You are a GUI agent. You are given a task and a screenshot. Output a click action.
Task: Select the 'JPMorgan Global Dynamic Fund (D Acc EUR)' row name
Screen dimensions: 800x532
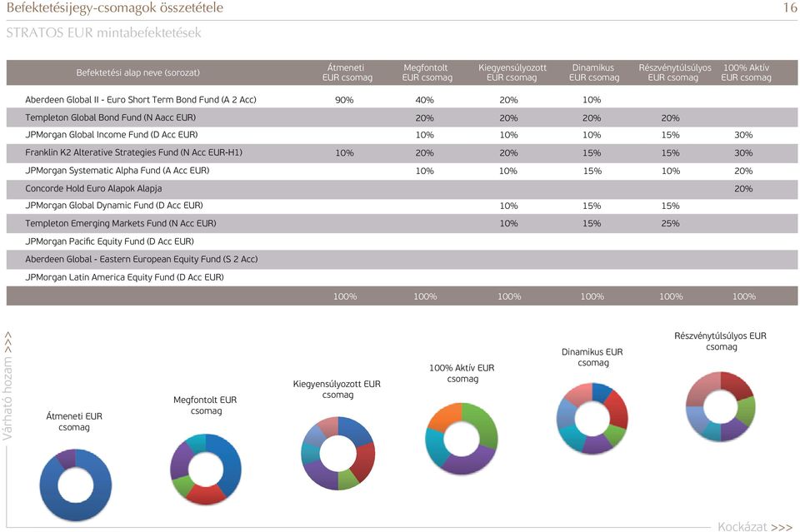pos(114,206)
